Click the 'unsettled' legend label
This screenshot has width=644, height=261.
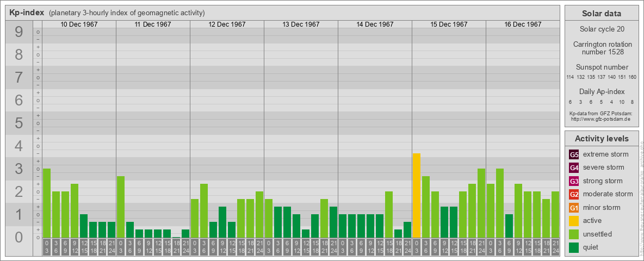pyautogui.click(x=598, y=234)
